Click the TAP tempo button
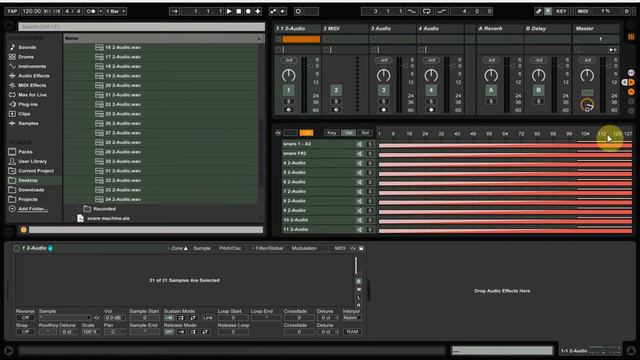This screenshot has height=360, width=640. (x=12, y=11)
